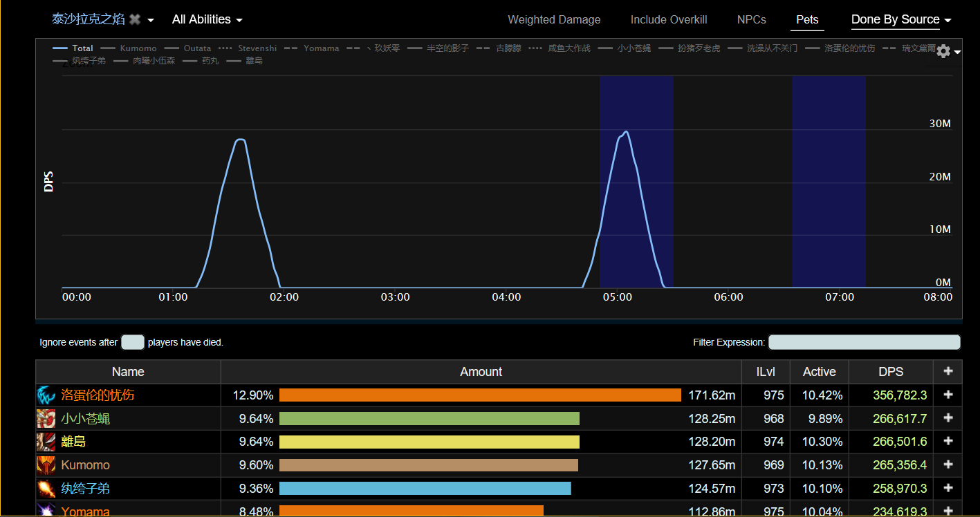This screenshot has height=517, width=980.
Task: Toggle the Pets filter
Action: click(x=807, y=19)
